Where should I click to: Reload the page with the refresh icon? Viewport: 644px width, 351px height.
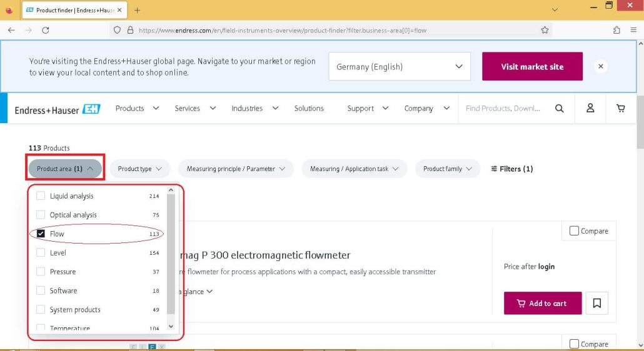point(46,30)
